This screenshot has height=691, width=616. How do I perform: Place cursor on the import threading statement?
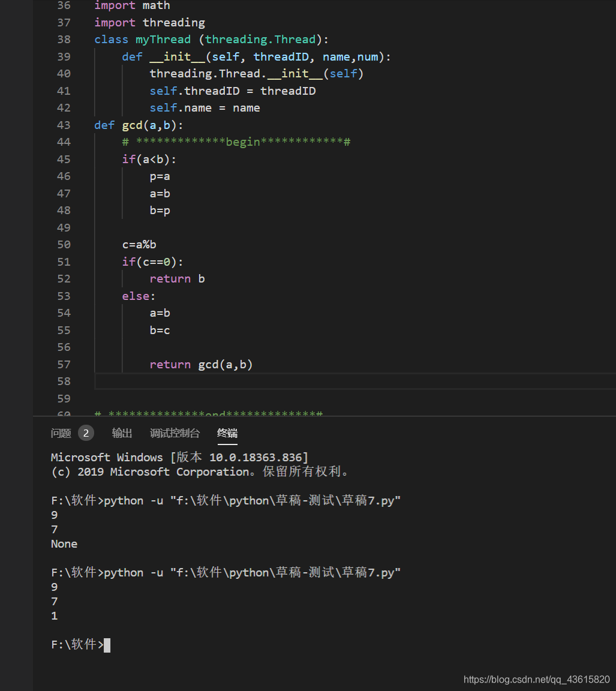pyautogui.click(x=149, y=22)
